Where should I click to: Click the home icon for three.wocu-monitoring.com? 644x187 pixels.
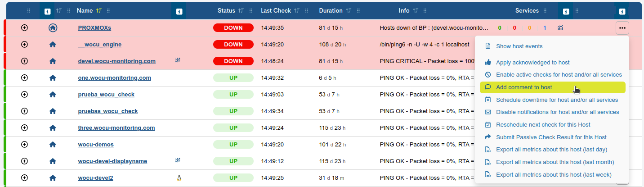[x=53, y=128]
